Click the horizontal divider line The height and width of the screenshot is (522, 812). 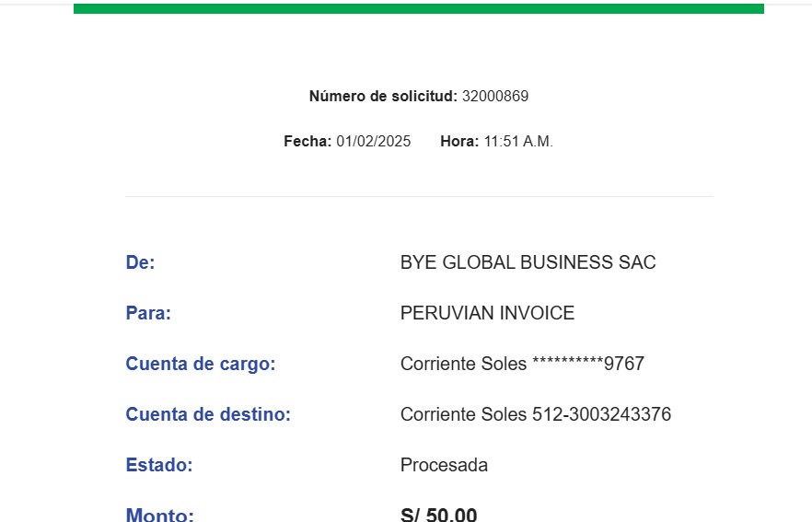pyautogui.click(x=418, y=196)
